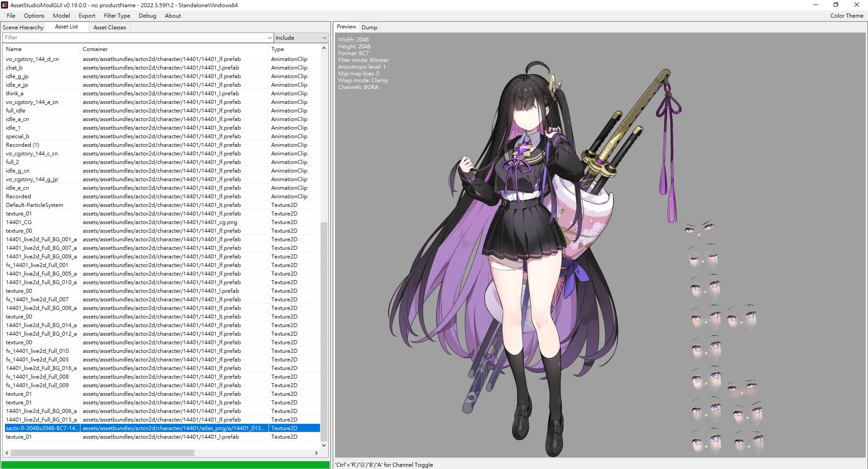Viewport: 868px width, 469px height.
Task: Sort assets by Type column header
Action: (294, 49)
